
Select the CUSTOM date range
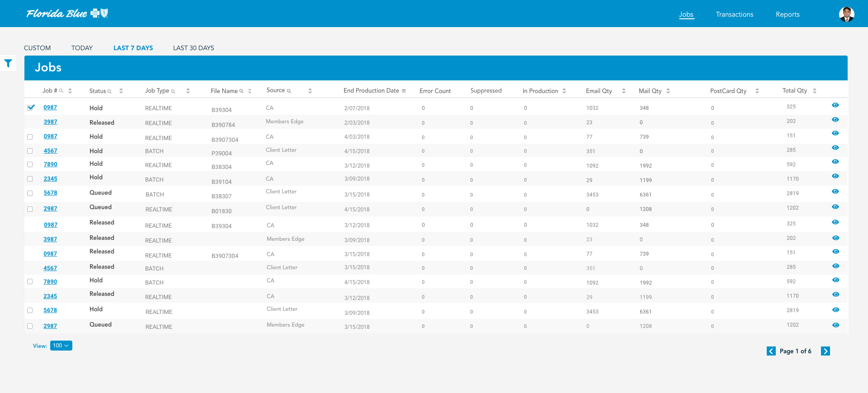pos(38,48)
